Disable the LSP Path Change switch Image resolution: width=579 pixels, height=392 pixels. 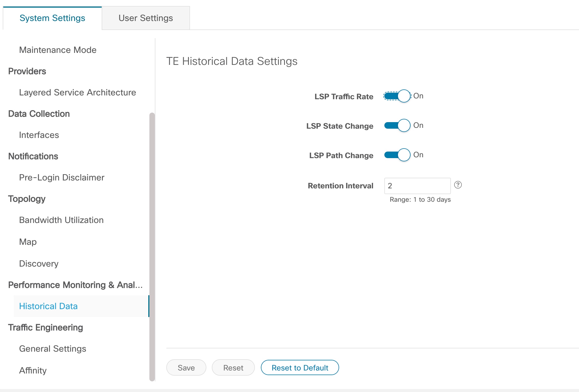(x=397, y=155)
